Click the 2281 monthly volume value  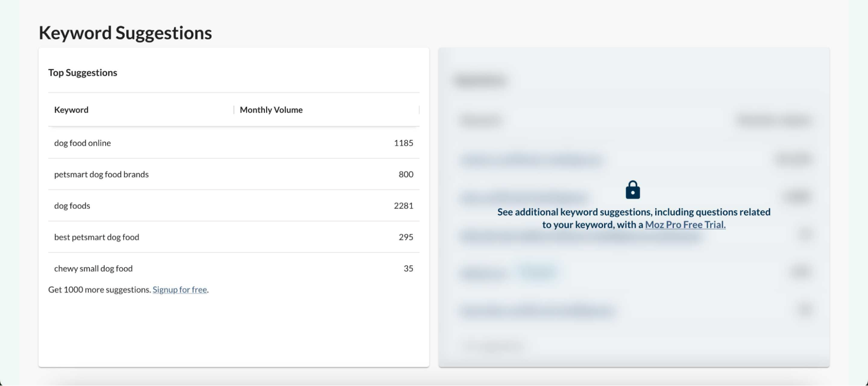(403, 206)
